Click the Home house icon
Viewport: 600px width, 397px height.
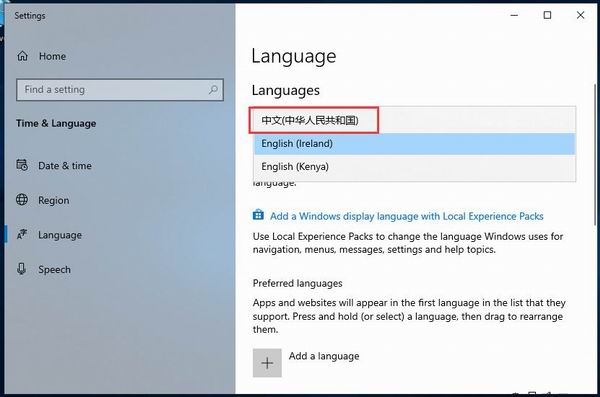click(x=23, y=56)
